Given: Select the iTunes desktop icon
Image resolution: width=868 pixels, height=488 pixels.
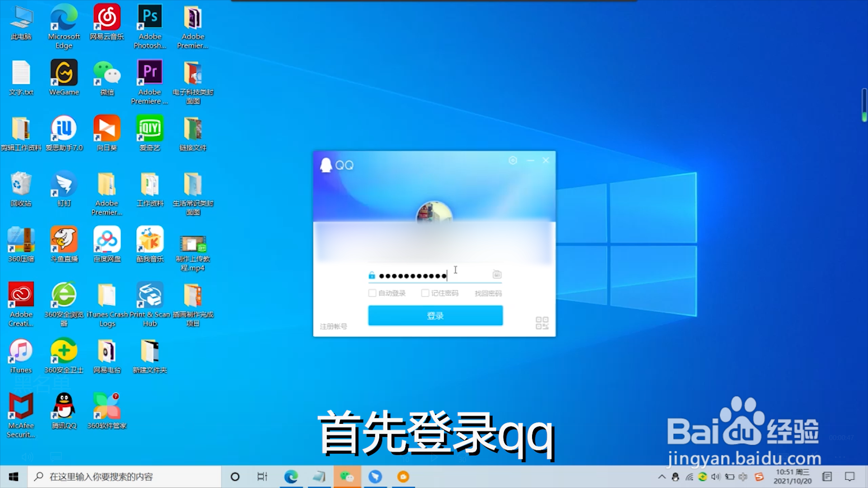Looking at the screenshot, I should click(21, 356).
